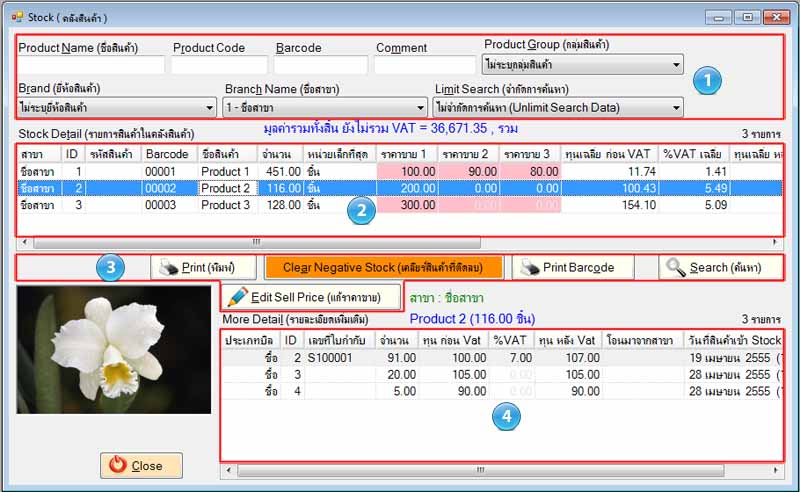Click the Stock Detail horizontal scrollbar thumb
Image resolution: width=800 pixels, height=492 pixels.
coord(257,242)
